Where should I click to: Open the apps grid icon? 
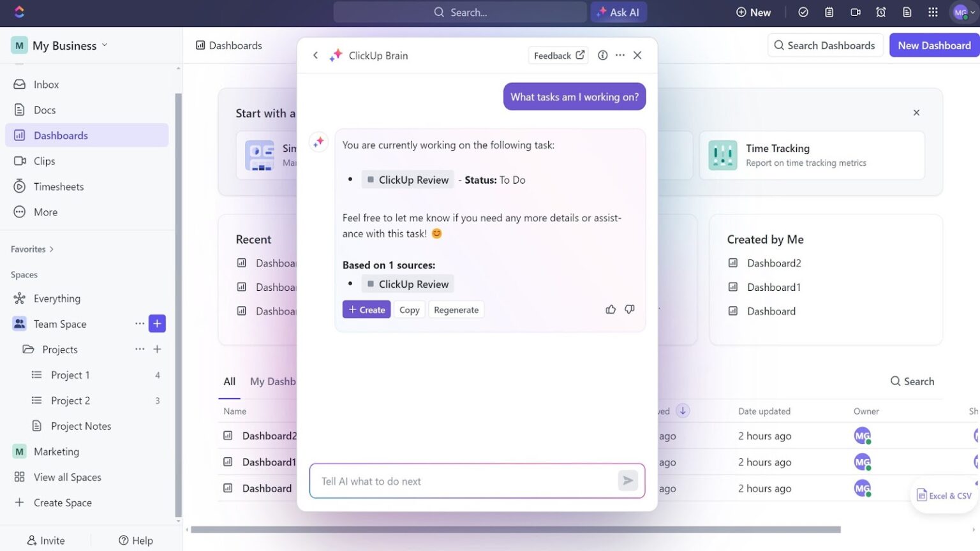[933, 11]
